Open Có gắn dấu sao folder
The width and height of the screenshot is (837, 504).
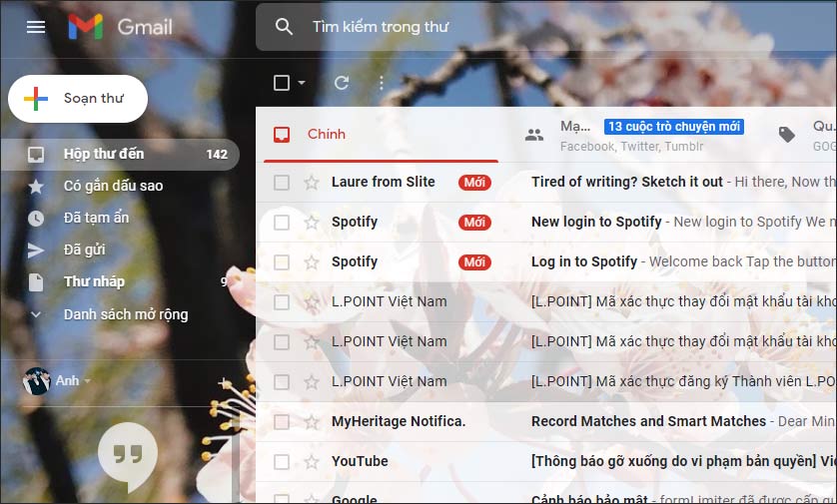tap(113, 187)
